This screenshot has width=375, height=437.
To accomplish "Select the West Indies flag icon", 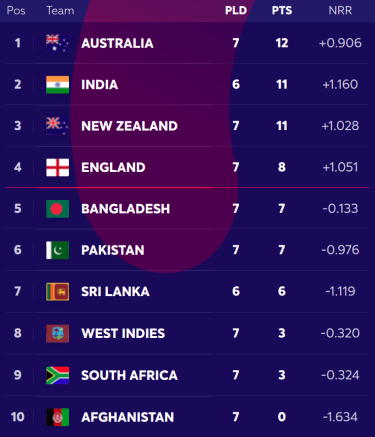I will click(58, 333).
